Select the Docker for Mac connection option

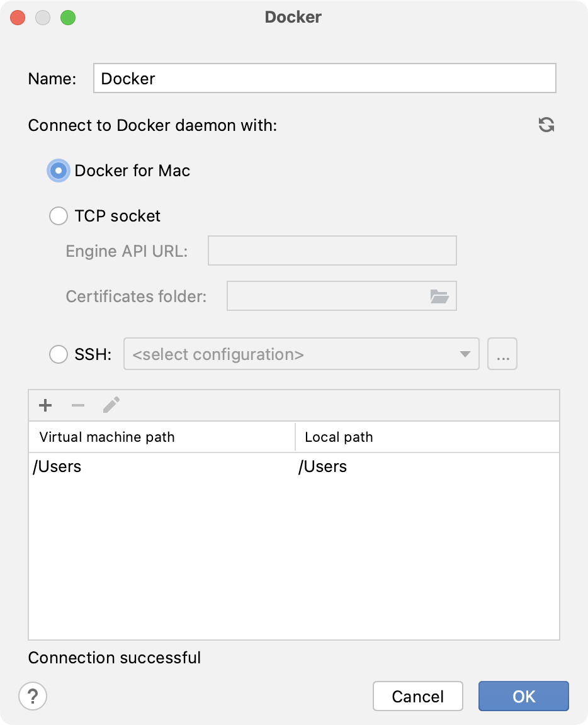58,171
